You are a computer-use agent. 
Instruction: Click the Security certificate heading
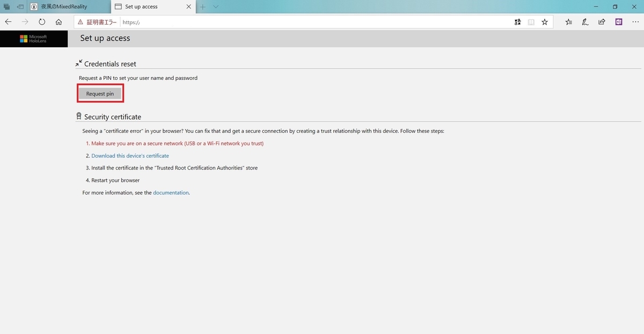(113, 117)
